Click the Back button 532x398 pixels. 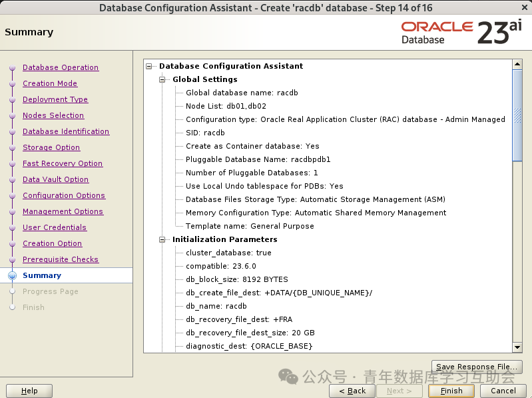click(x=352, y=391)
